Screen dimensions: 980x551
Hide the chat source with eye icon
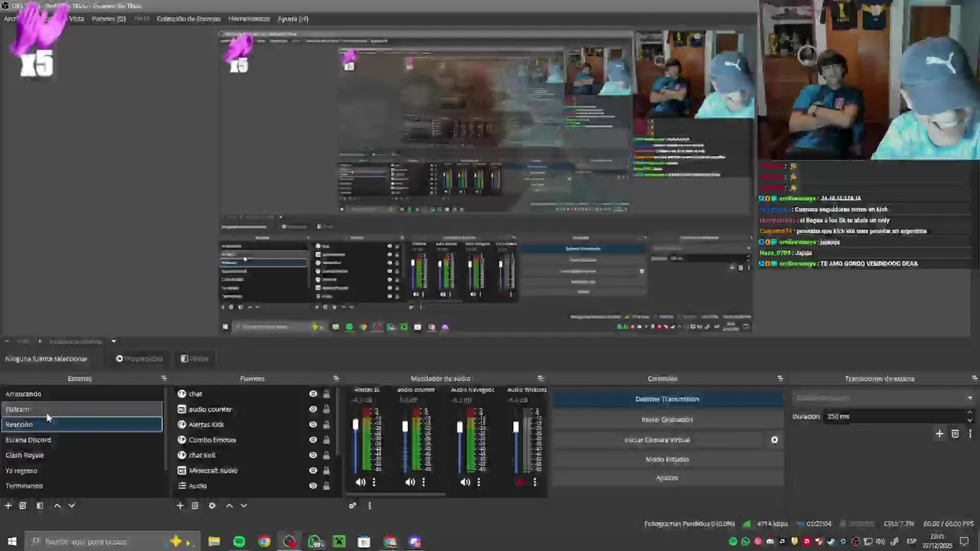(x=312, y=394)
